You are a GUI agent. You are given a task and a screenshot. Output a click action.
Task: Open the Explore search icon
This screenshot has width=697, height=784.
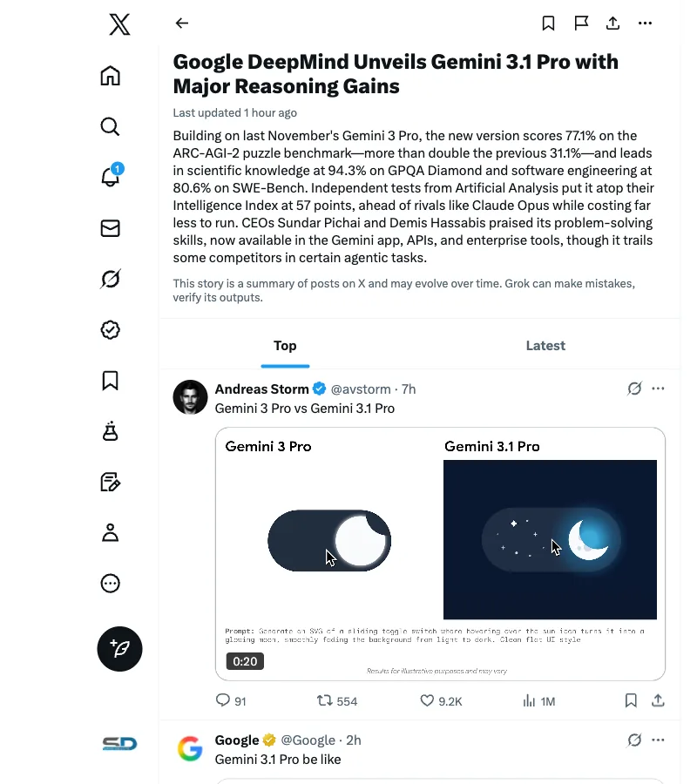pyautogui.click(x=110, y=126)
